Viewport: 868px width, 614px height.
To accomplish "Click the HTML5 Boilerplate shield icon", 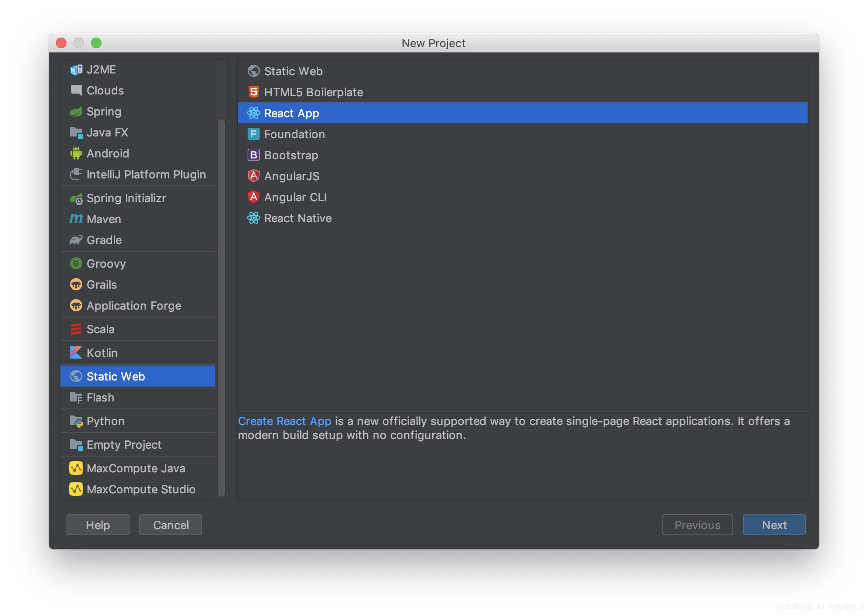I will pos(253,92).
